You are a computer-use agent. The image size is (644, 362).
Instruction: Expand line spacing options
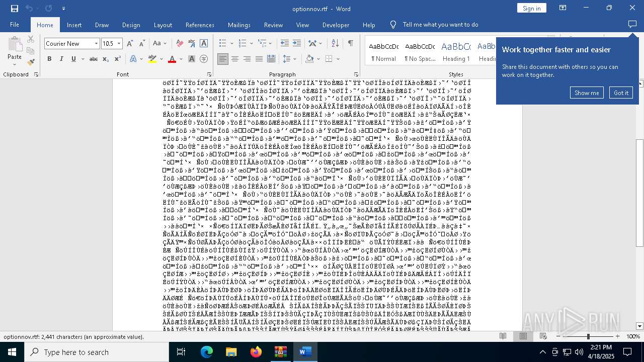coord(290,59)
